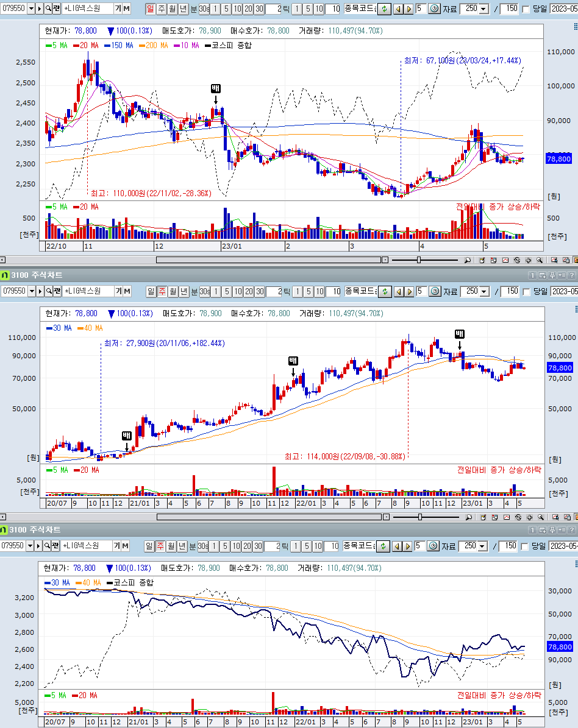Open the list menu icon in middle chart title bar
The image size is (578, 728).
(x=562, y=275)
